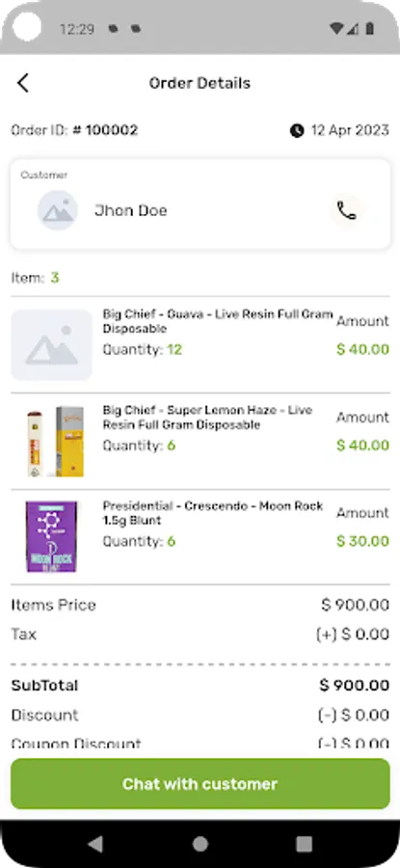This screenshot has height=868, width=400.
Task: Open recent apps with the square button
Action: (304, 844)
